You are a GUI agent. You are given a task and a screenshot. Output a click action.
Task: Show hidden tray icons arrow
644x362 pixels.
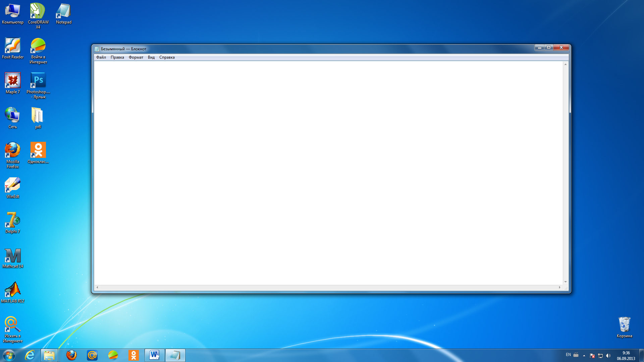tap(584, 356)
